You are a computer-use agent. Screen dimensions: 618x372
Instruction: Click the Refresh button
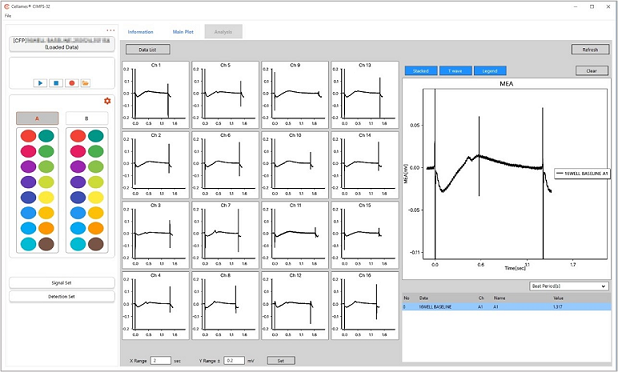coord(590,50)
